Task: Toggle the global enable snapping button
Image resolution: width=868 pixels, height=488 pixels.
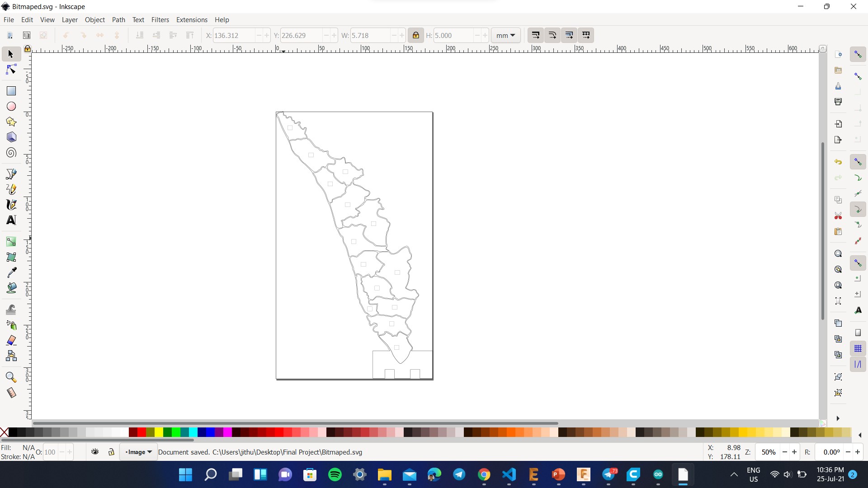Action: click(858, 54)
